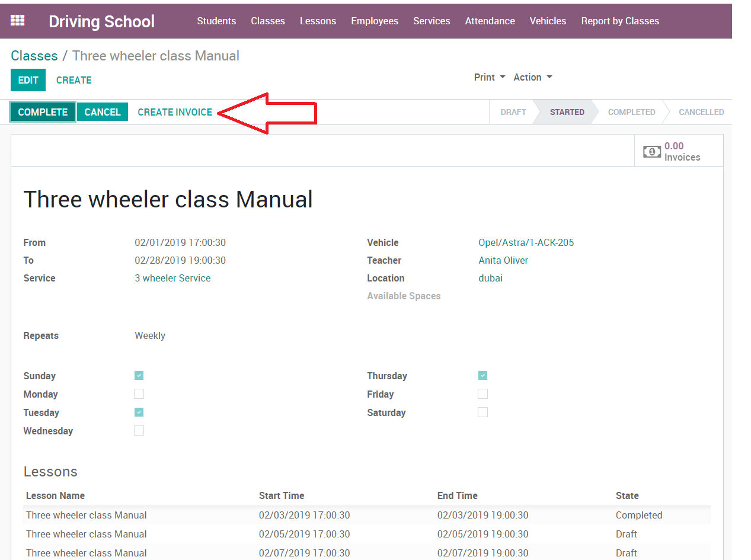
Task: Click the Edit button
Action: click(x=28, y=80)
